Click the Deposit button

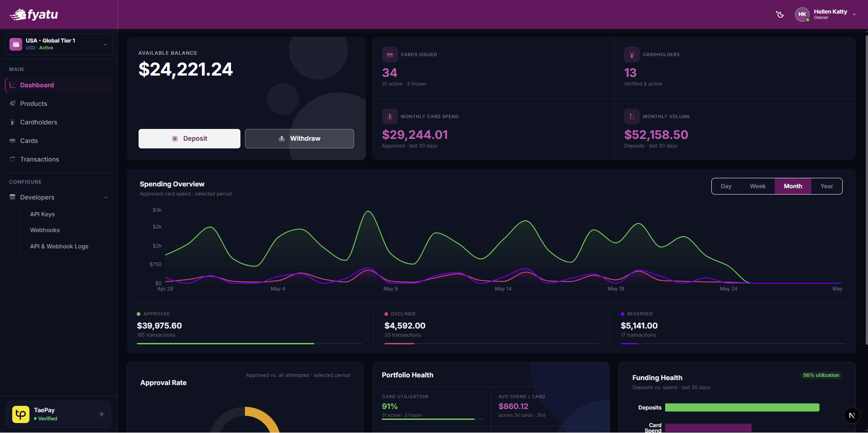[x=189, y=138]
